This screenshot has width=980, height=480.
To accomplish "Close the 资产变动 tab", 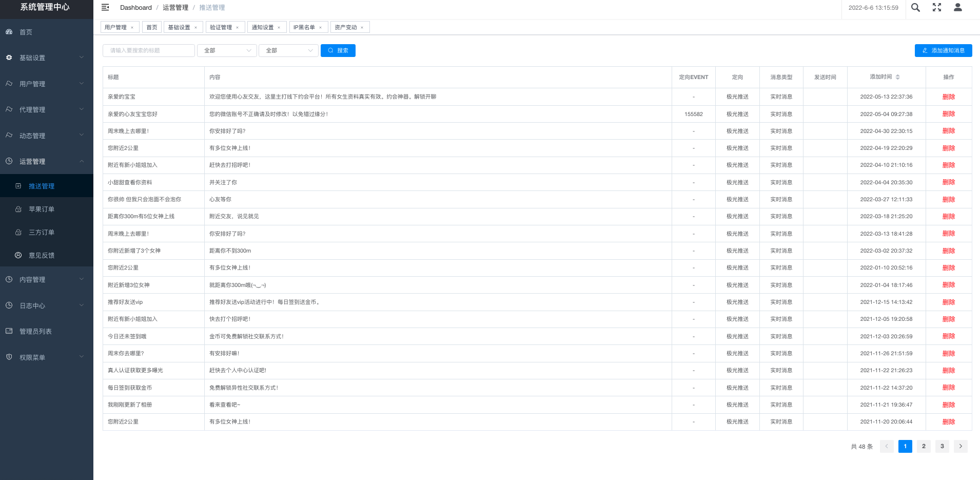I will click(x=362, y=28).
